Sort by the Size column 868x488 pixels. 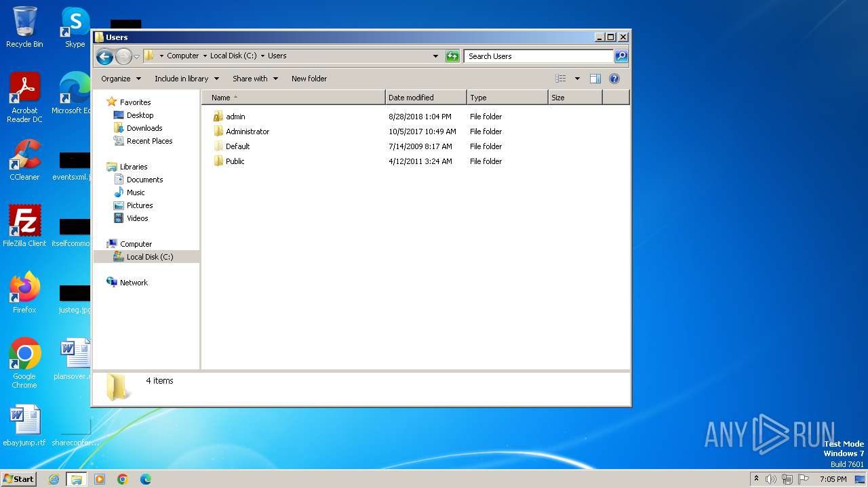tap(575, 98)
